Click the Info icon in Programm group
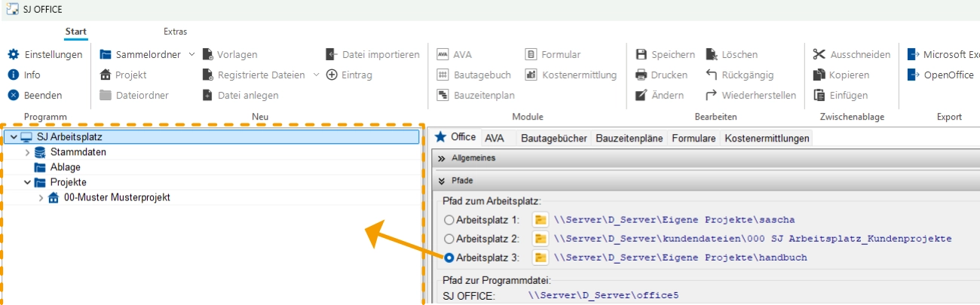Image resolution: width=980 pixels, height=305 pixels. [x=13, y=75]
